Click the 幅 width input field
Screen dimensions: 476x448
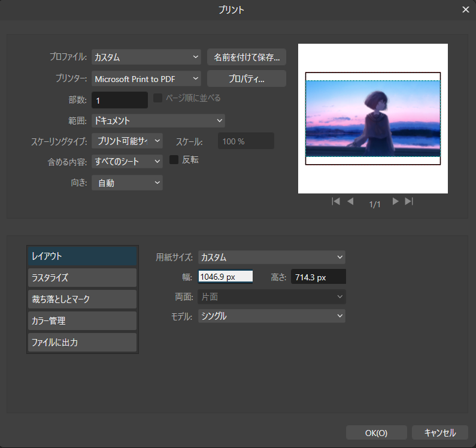[x=226, y=277]
